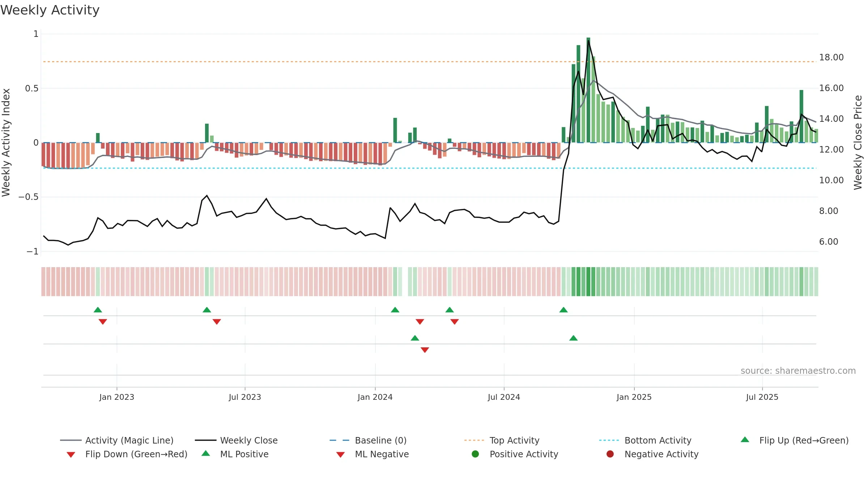Click the darkest green heatmap strip cell
This screenshot has height=488, width=868.
pos(588,282)
